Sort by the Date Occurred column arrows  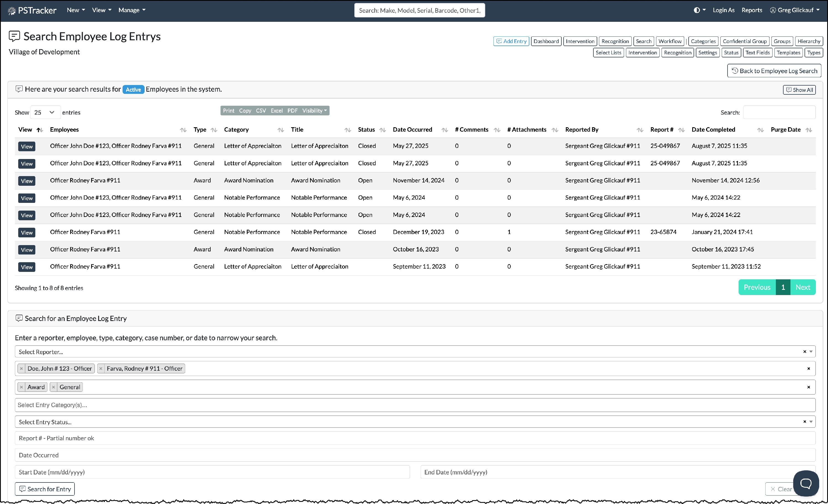pos(444,130)
